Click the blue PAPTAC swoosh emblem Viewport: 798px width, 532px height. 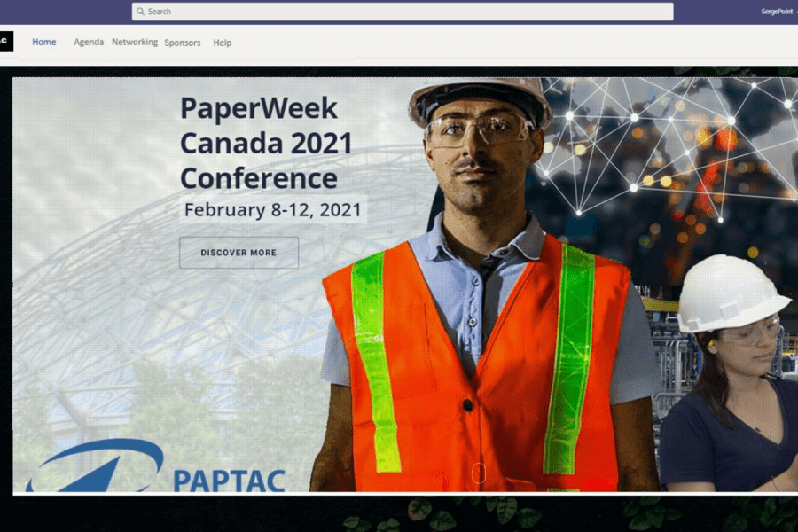click(x=95, y=465)
